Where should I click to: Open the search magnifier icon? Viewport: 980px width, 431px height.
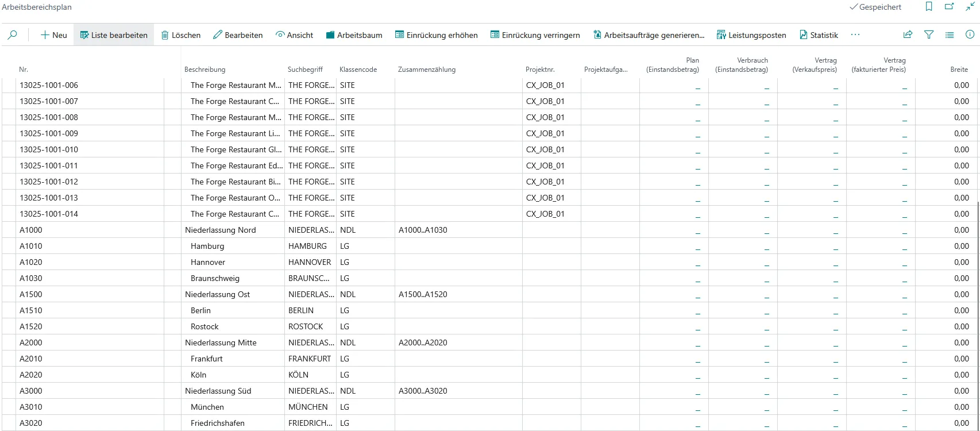[12, 35]
